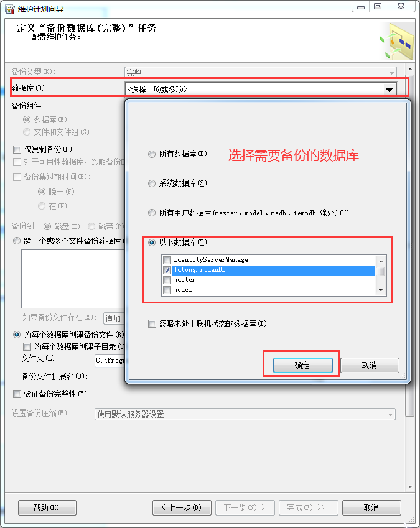Select the 系统数据库 radio option
Screen dimensions: 420x528
pyautogui.click(x=152, y=183)
